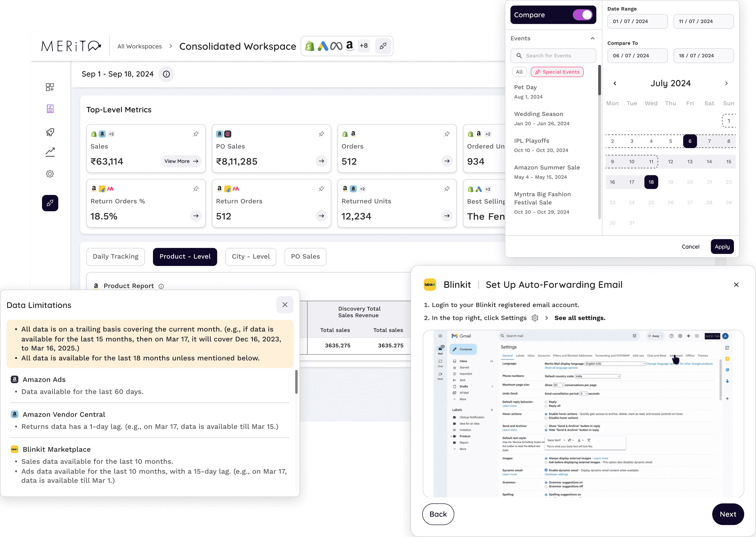Click Next in Blinkit setup dialog
Screen dimensions: 756x537
(728, 514)
